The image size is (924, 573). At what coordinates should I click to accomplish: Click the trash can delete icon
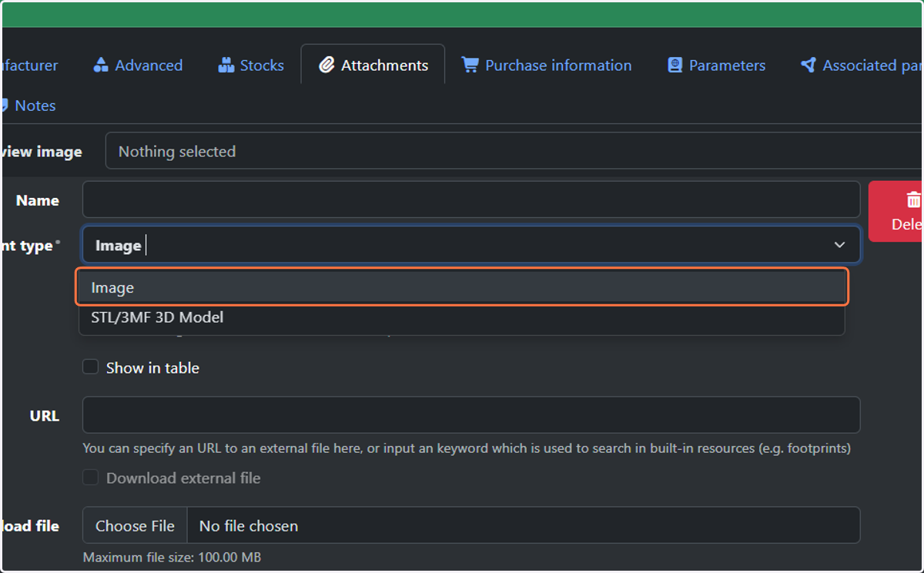coord(913,200)
